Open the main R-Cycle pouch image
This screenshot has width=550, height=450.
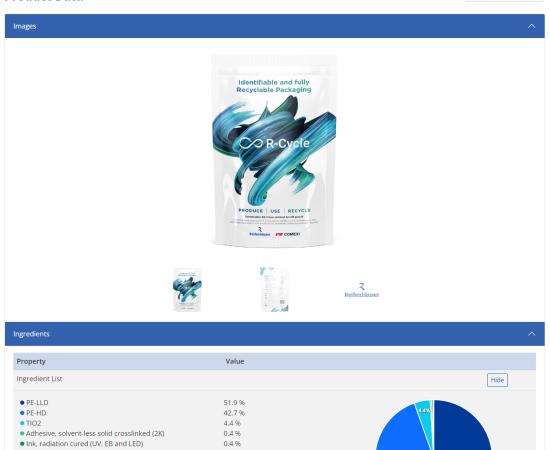pos(274,151)
